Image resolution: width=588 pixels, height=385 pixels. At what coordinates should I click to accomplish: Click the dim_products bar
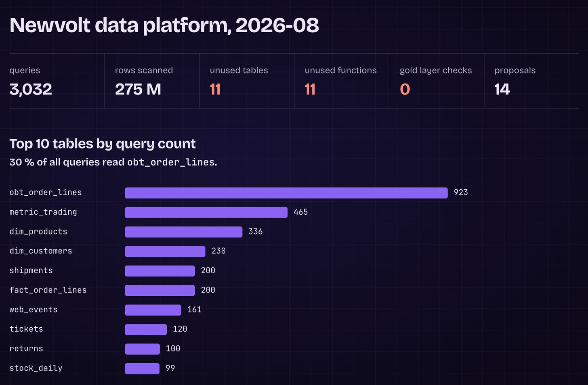click(x=183, y=232)
